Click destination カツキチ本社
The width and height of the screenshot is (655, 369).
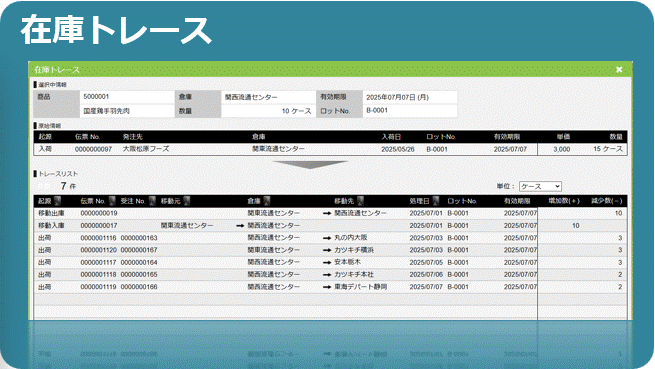click(x=354, y=275)
